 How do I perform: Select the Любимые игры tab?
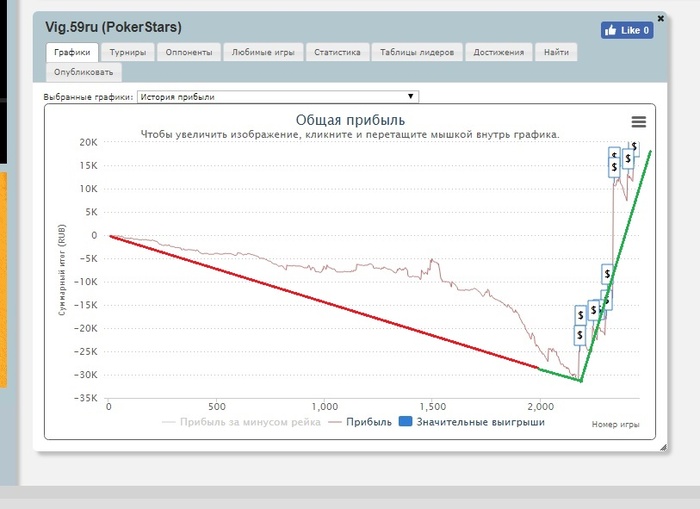tap(263, 52)
